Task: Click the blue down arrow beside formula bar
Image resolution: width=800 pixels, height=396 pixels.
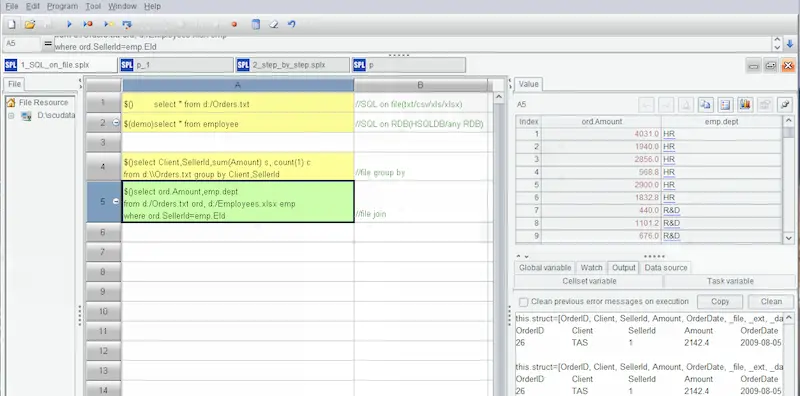Action: [x=790, y=44]
